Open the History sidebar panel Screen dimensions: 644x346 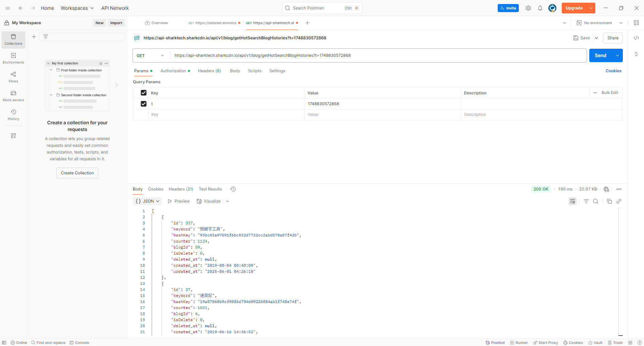tap(13, 115)
